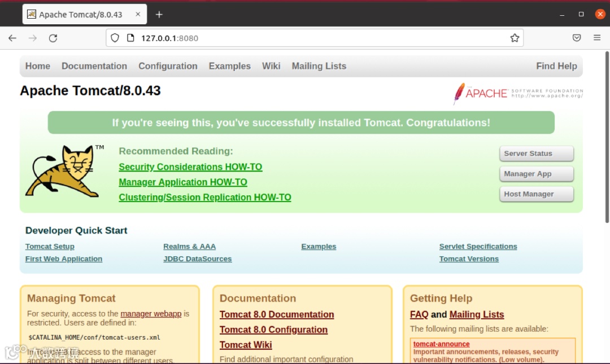This screenshot has height=364, width=610.
Task: Open Mailing Lists link under Getting Help
Action: 477,314
